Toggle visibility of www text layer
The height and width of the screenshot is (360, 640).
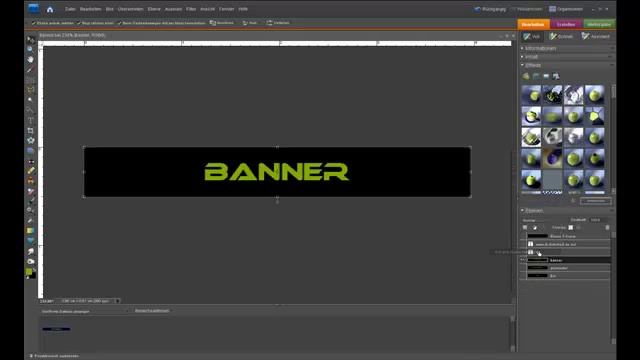pyautogui.click(x=523, y=244)
